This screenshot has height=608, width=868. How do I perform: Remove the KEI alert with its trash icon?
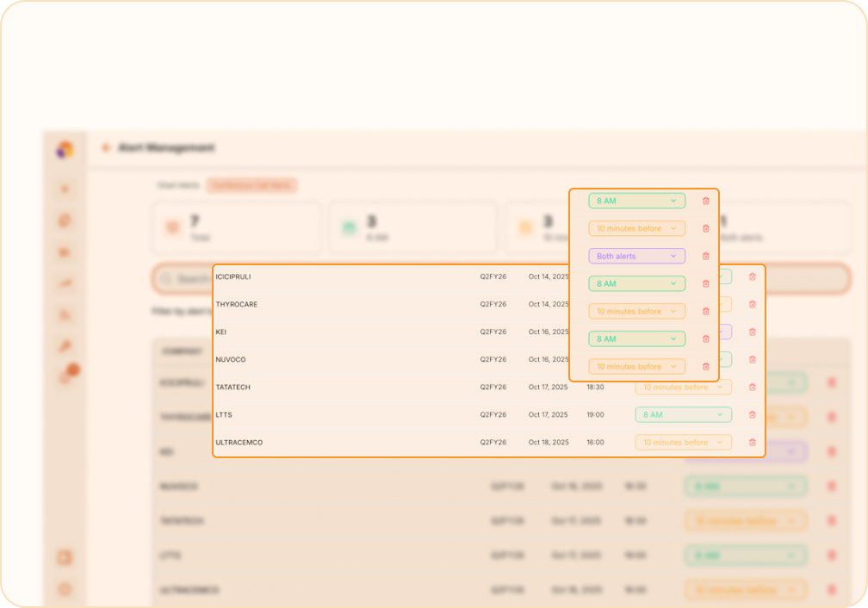coord(752,332)
